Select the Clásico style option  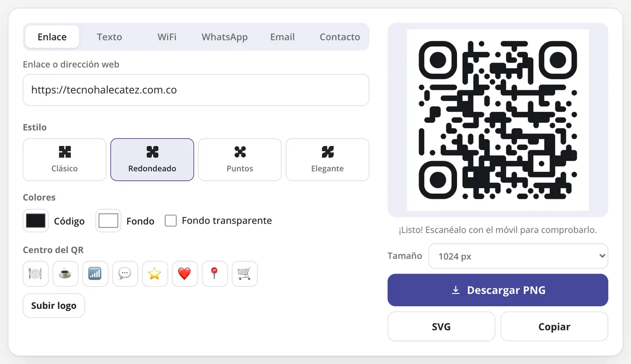[x=65, y=160]
